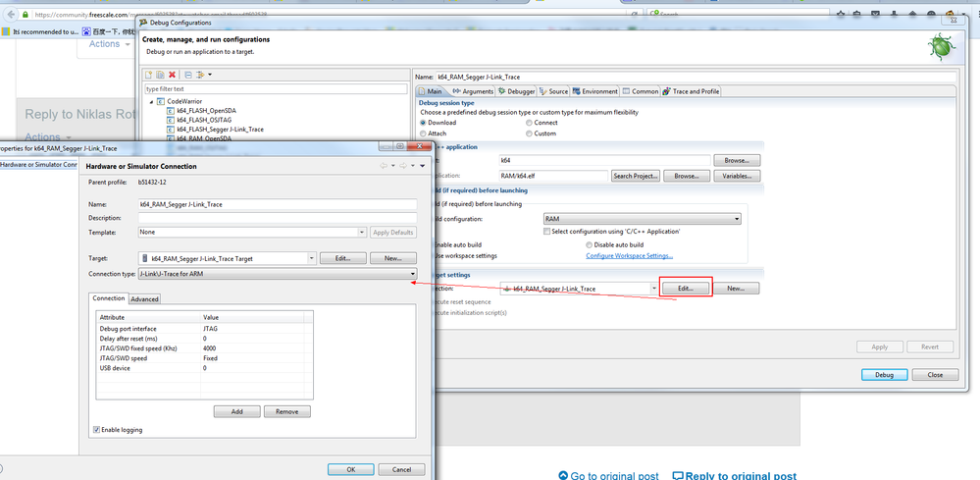Duplicate the selected launch configuration
980x480 pixels.
tap(160, 75)
